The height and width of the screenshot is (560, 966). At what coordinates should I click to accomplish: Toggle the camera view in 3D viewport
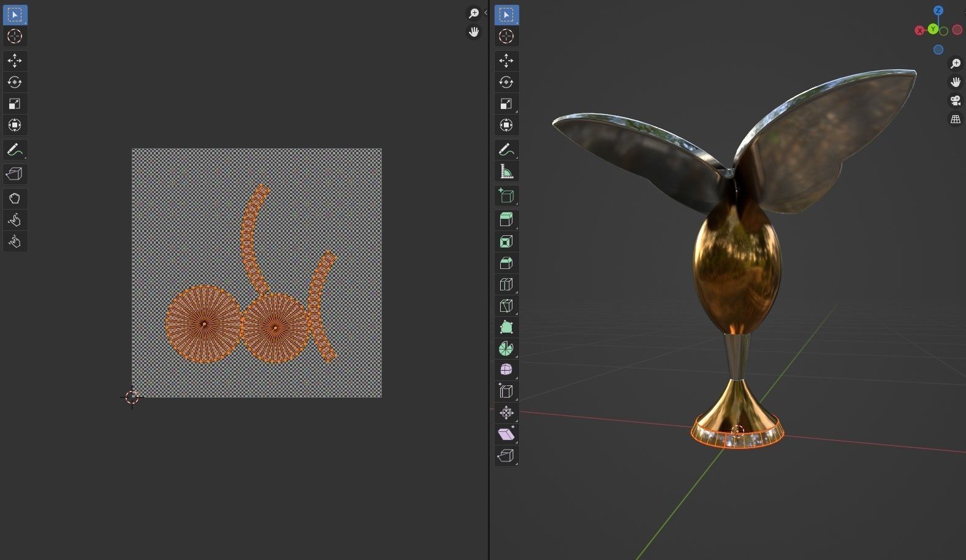tap(956, 101)
